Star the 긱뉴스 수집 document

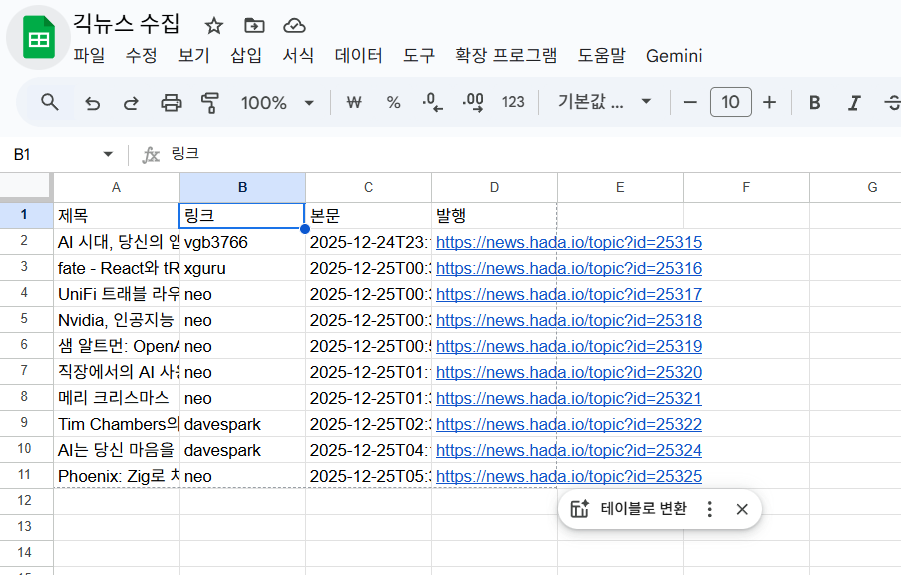point(214,26)
